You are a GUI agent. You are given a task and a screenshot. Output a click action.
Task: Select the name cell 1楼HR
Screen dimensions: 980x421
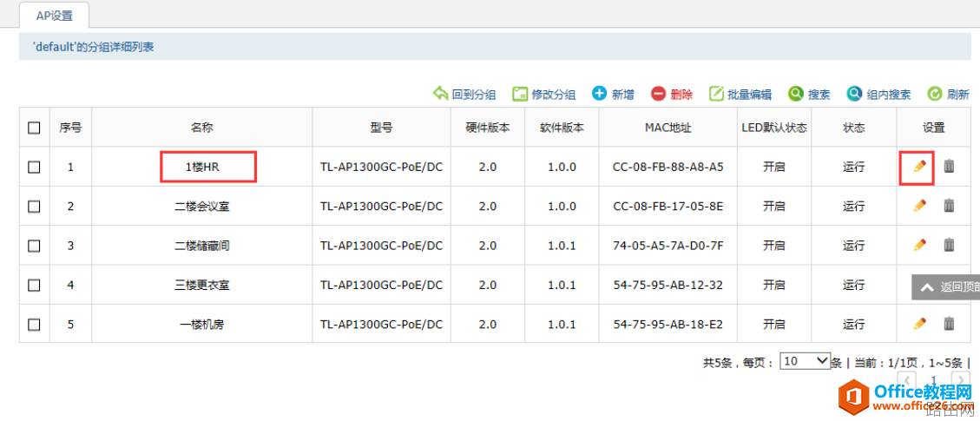pyautogui.click(x=202, y=167)
